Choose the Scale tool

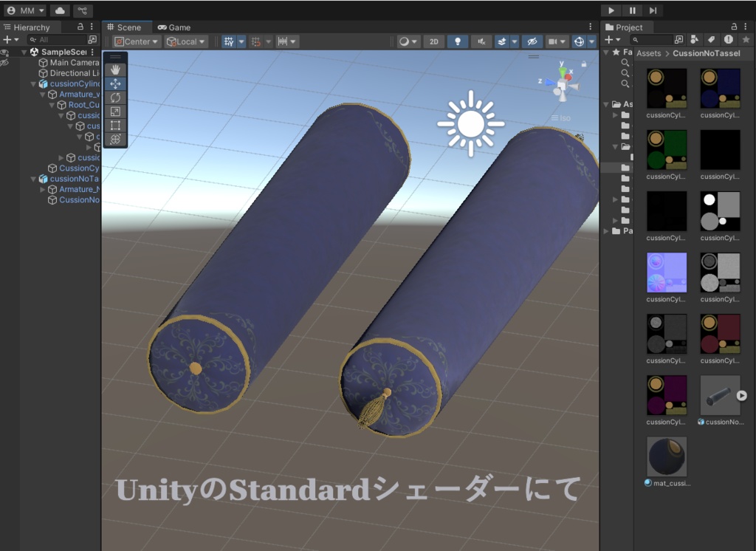(115, 111)
